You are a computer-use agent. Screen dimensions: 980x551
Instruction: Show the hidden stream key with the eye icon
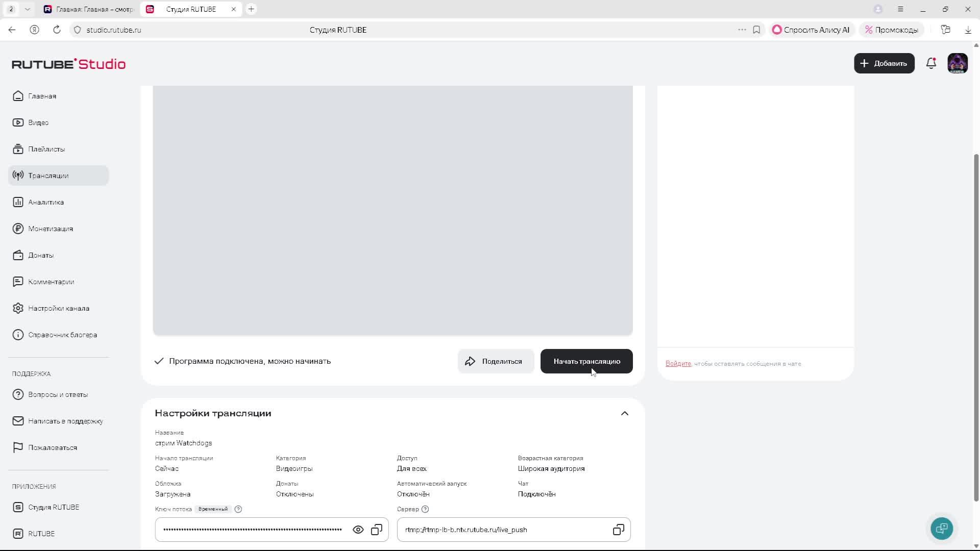[358, 530]
